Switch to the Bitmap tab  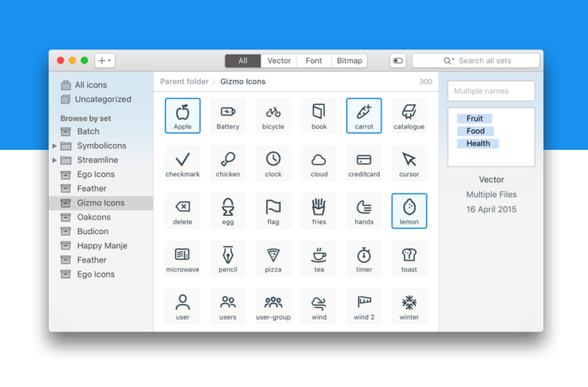click(x=349, y=61)
